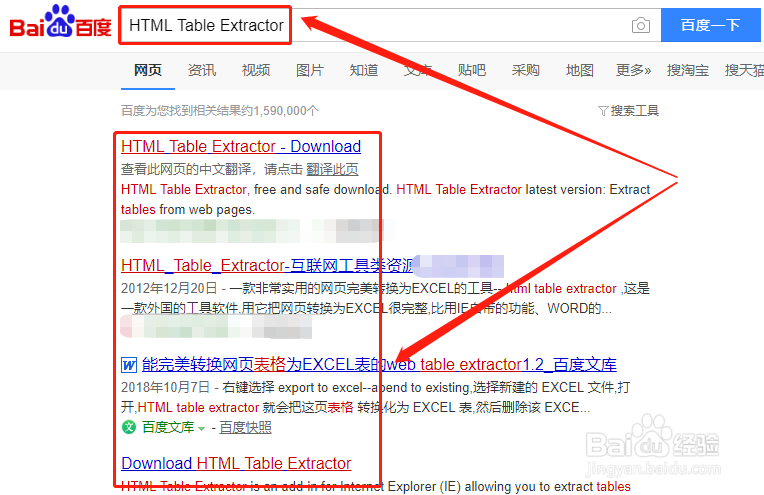764x495 pixels.
Task: Click the Baidu logo
Action: (x=60, y=21)
